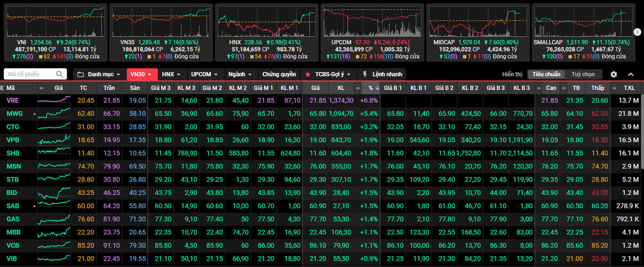Click the magnifier search icon

click(x=60, y=74)
